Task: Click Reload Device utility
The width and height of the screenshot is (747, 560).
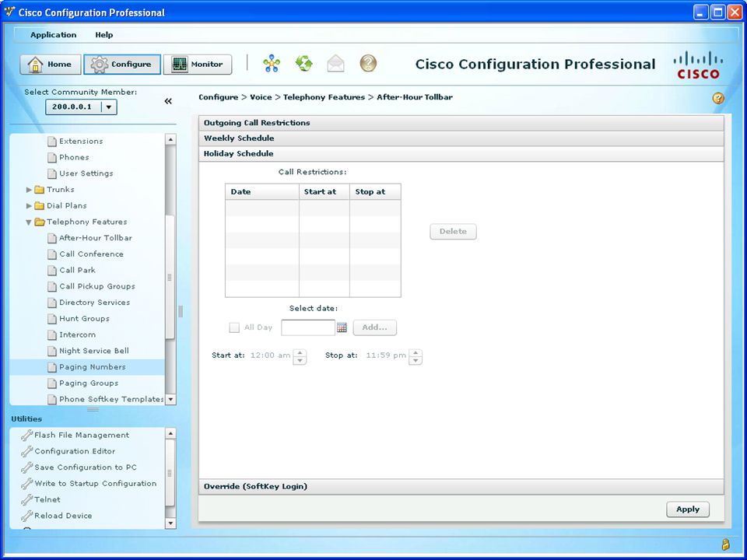Action: click(63, 516)
